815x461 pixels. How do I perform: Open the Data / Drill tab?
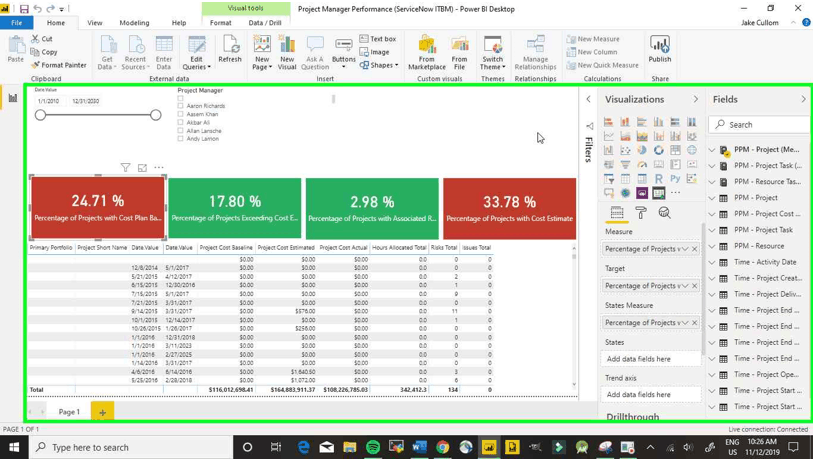[x=265, y=23]
